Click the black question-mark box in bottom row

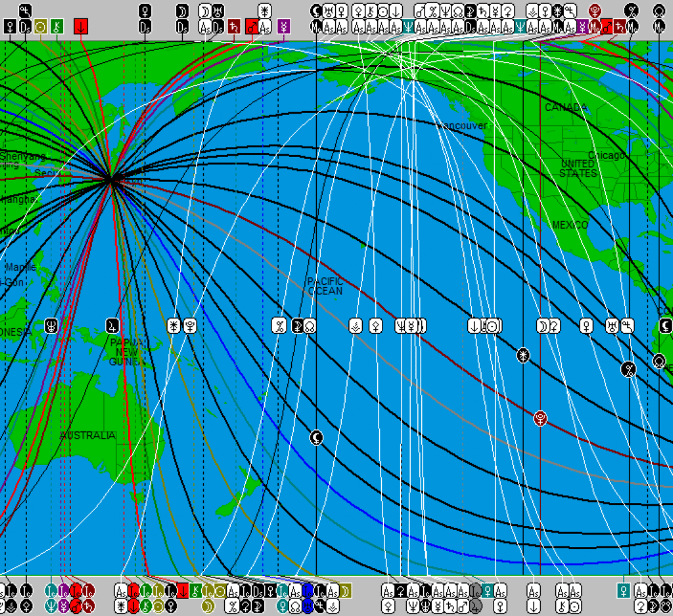coord(400,590)
